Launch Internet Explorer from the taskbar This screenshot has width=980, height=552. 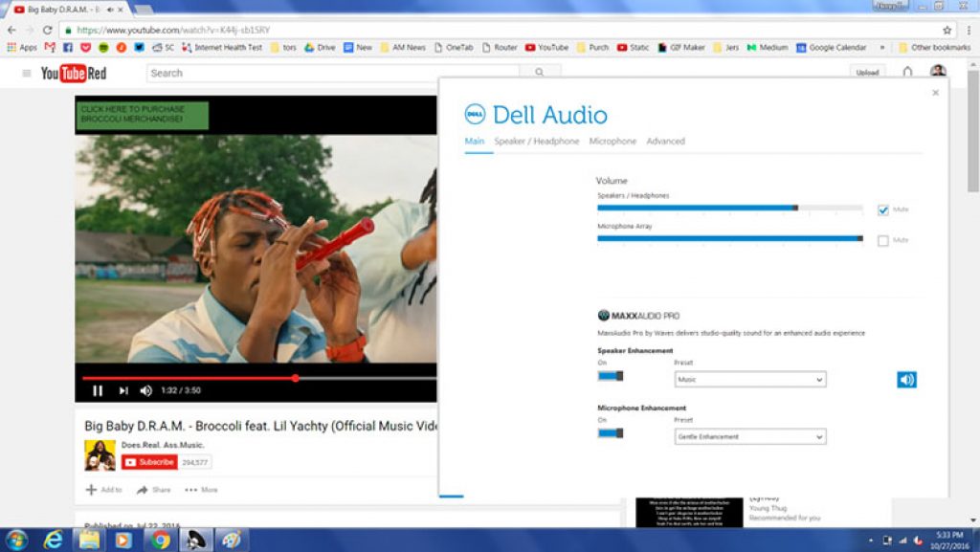pyautogui.click(x=54, y=540)
